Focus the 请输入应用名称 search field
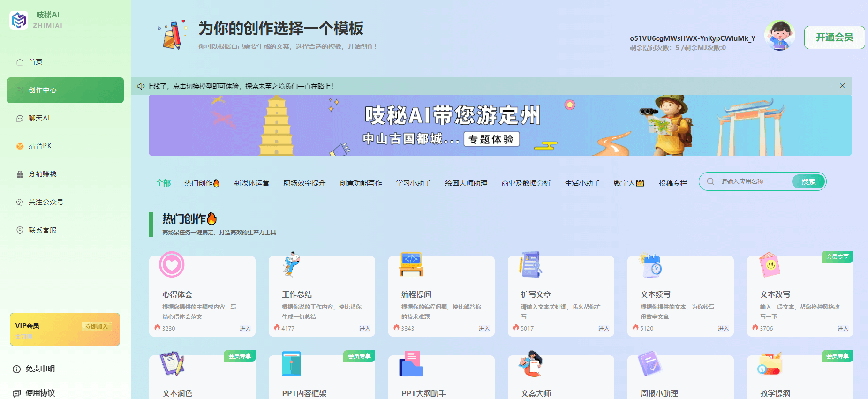 (754, 181)
